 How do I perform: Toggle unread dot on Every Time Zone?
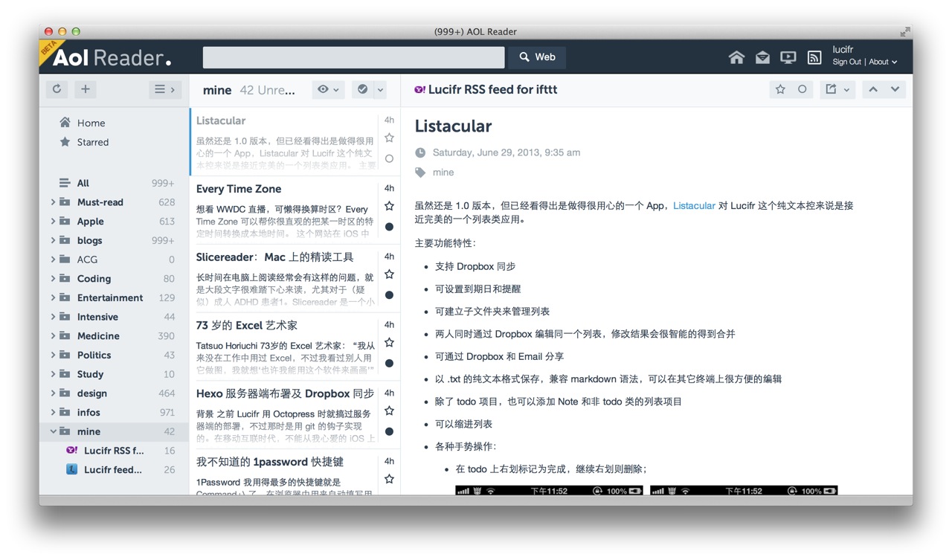[x=389, y=227]
